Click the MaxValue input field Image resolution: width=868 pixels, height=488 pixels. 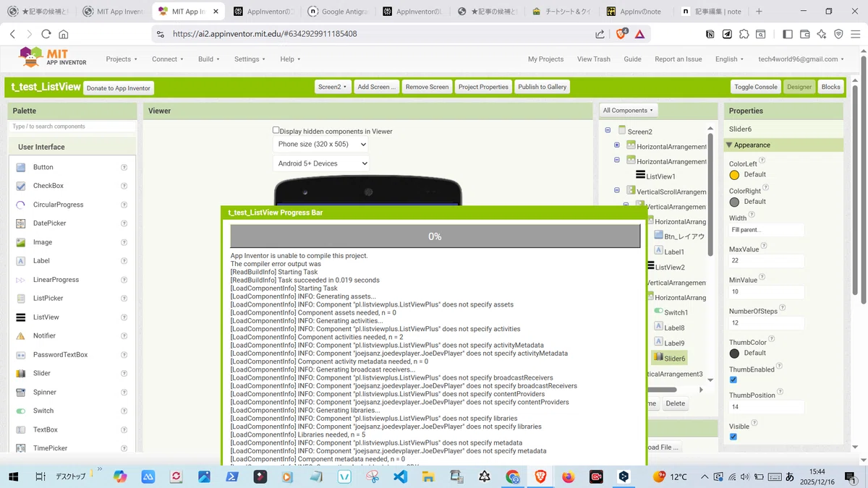767,261
